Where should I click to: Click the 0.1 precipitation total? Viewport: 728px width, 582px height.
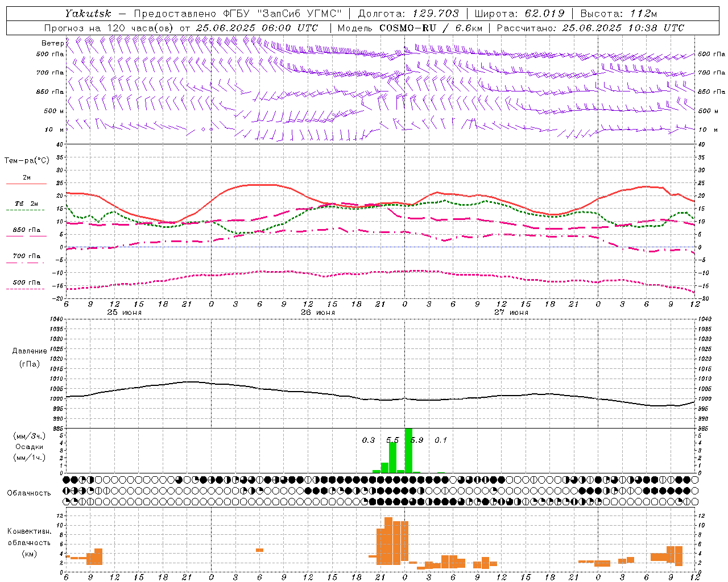(441, 440)
